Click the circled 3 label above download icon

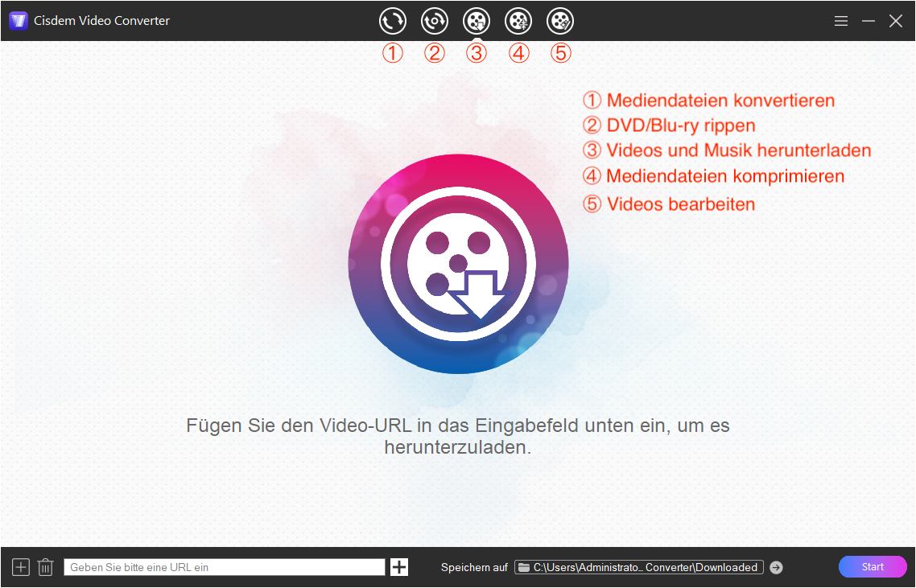[x=476, y=53]
